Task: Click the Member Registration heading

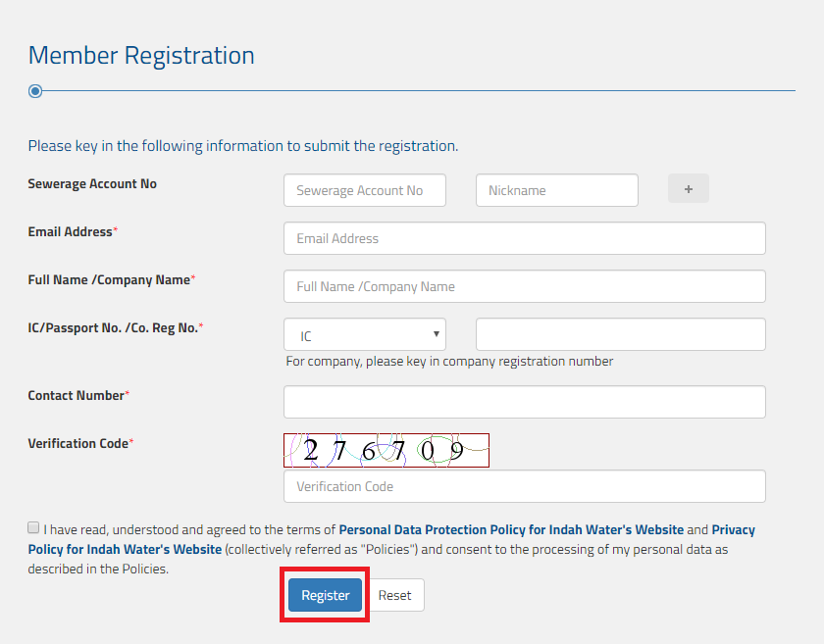Action: point(141,56)
